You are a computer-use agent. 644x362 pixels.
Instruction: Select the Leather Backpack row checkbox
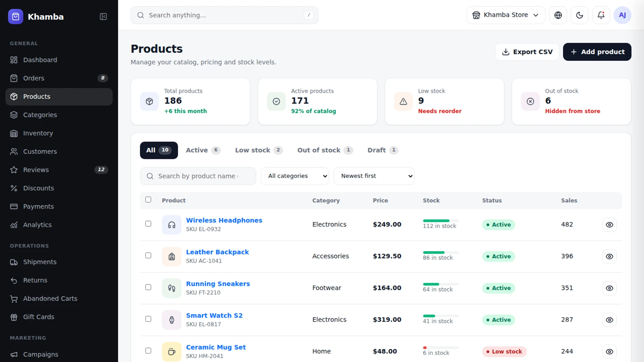[148, 256]
